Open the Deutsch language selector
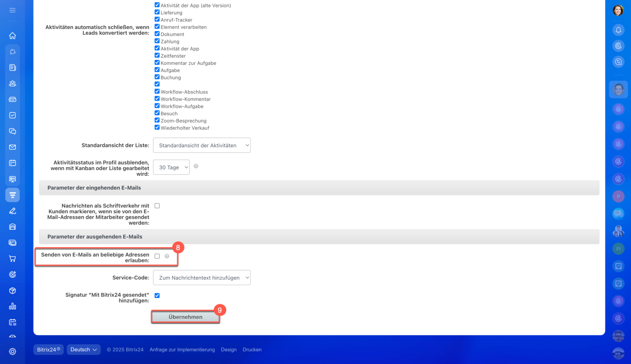 84,350
